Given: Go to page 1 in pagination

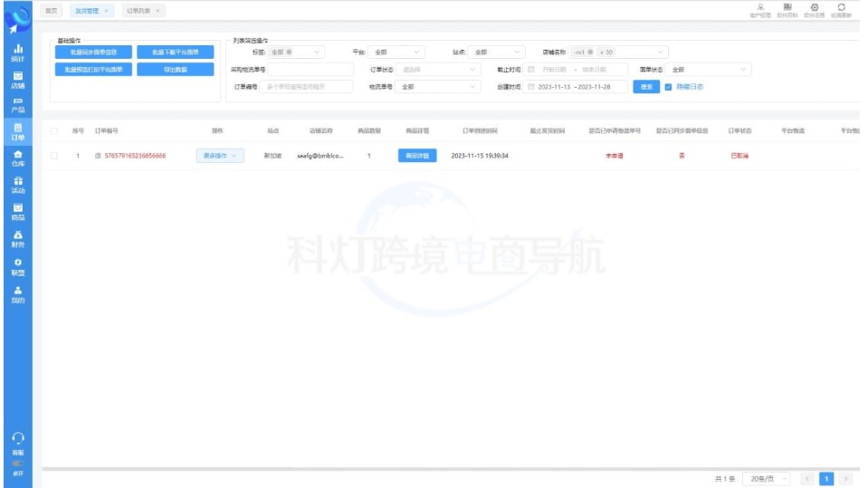Looking at the screenshot, I should (x=826, y=479).
